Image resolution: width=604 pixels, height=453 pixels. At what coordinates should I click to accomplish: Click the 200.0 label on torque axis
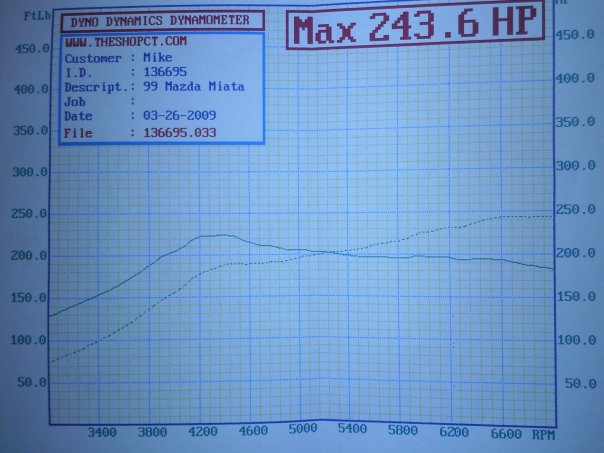click(x=29, y=255)
